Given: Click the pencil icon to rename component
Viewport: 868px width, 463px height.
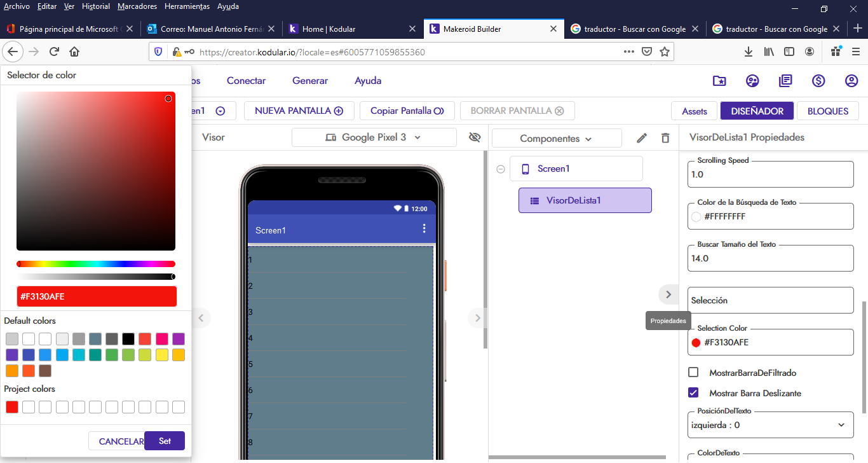Looking at the screenshot, I should point(642,137).
